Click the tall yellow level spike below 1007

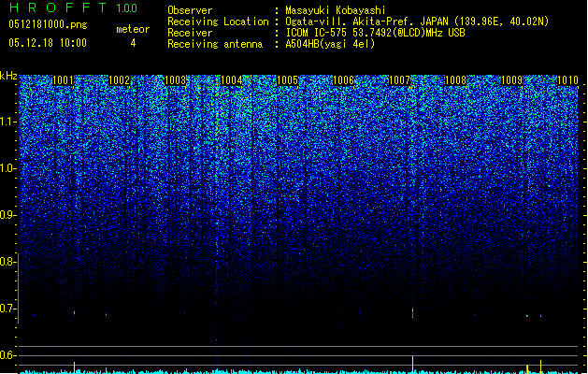[x=412, y=365]
